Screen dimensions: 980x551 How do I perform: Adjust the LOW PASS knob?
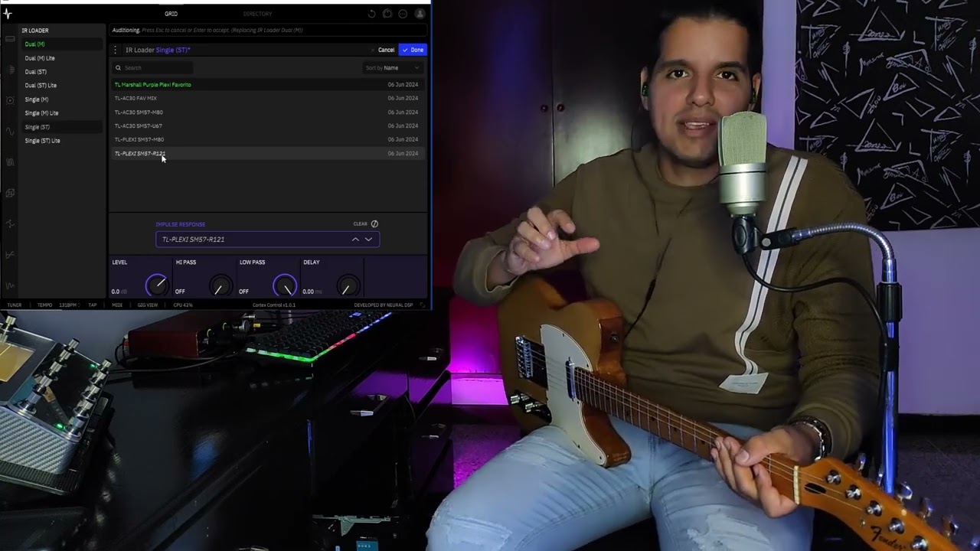(285, 285)
